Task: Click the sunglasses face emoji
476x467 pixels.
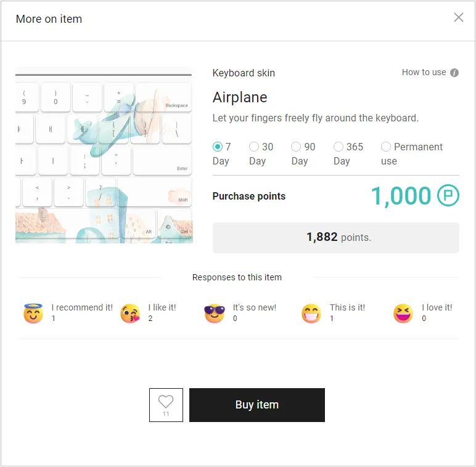Action: coord(215,313)
